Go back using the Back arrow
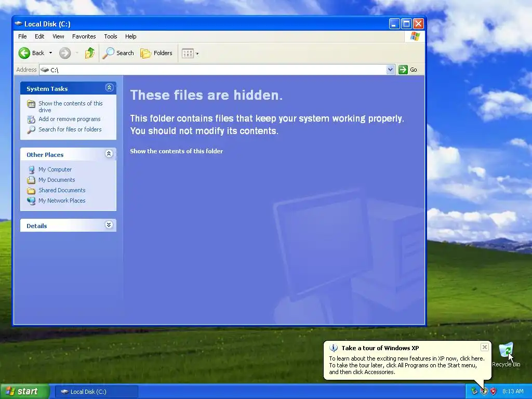This screenshot has width=532, height=399. pyautogui.click(x=31, y=53)
